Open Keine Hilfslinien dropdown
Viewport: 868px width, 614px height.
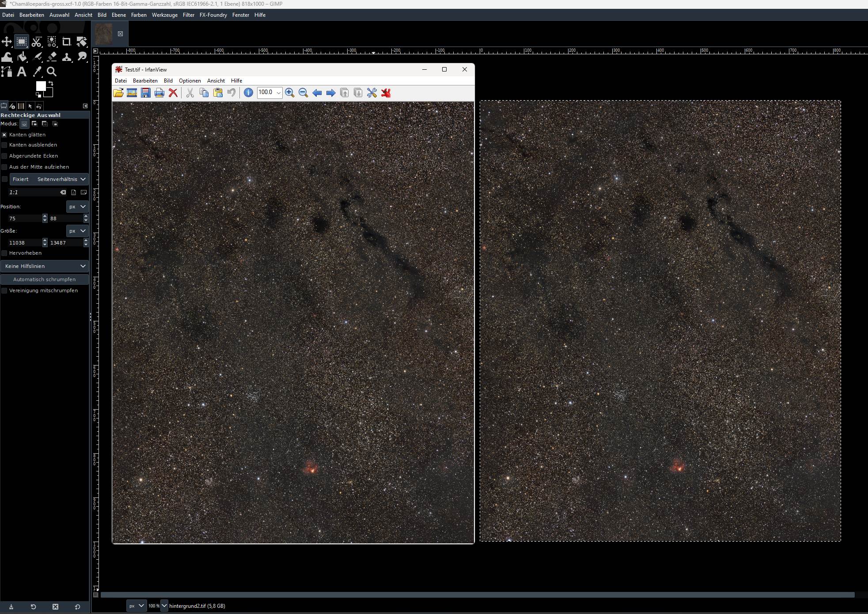(x=45, y=266)
